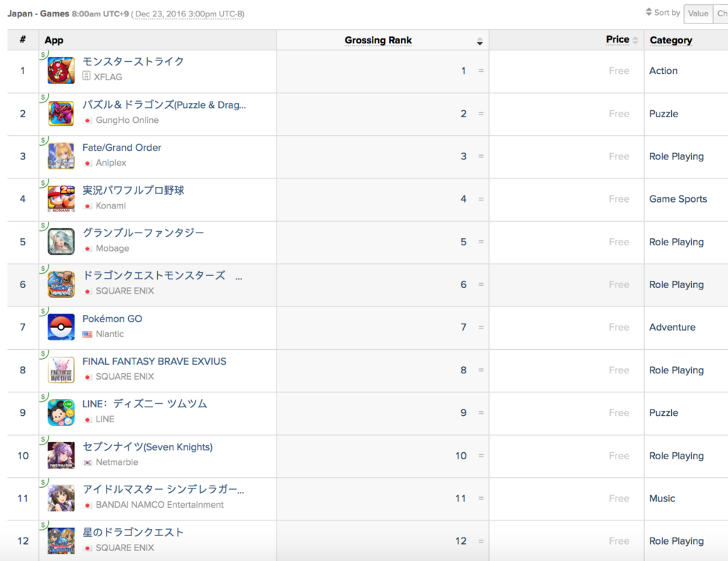The width and height of the screenshot is (728, 561).
Task: Click the in-app purchase badge on モンスターストライク
Action: (x=43, y=55)
